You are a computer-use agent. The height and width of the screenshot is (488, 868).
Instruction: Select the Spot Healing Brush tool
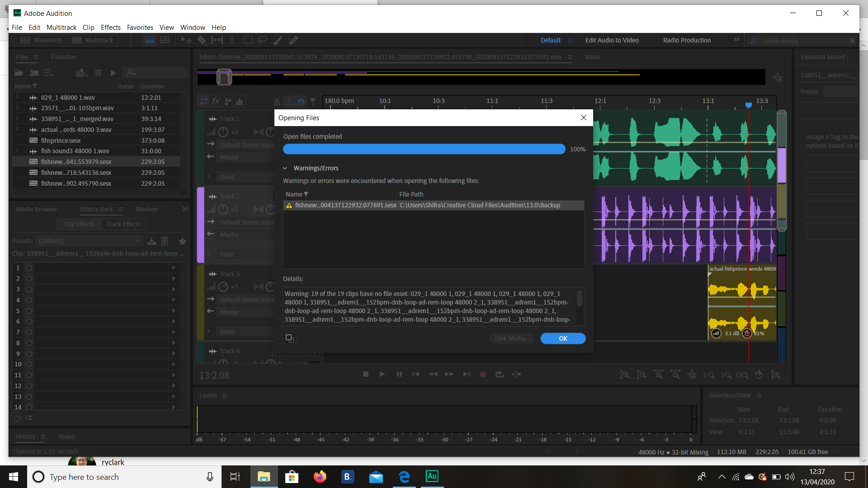(293, 40)
